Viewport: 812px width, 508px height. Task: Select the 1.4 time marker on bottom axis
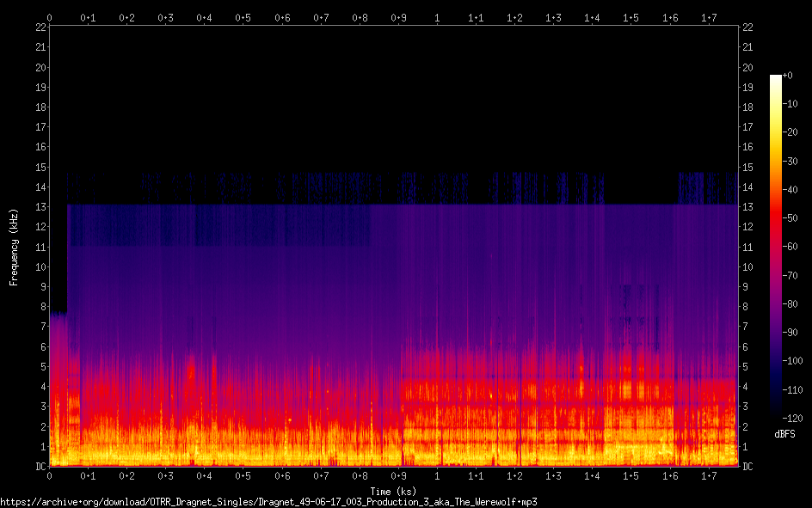click(592, 475)
